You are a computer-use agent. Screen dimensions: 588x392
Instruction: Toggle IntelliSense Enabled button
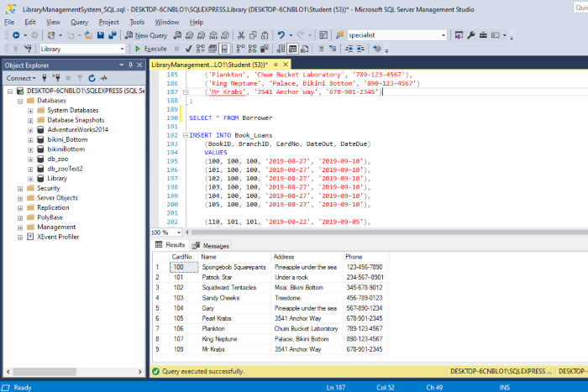coord(224,49)
